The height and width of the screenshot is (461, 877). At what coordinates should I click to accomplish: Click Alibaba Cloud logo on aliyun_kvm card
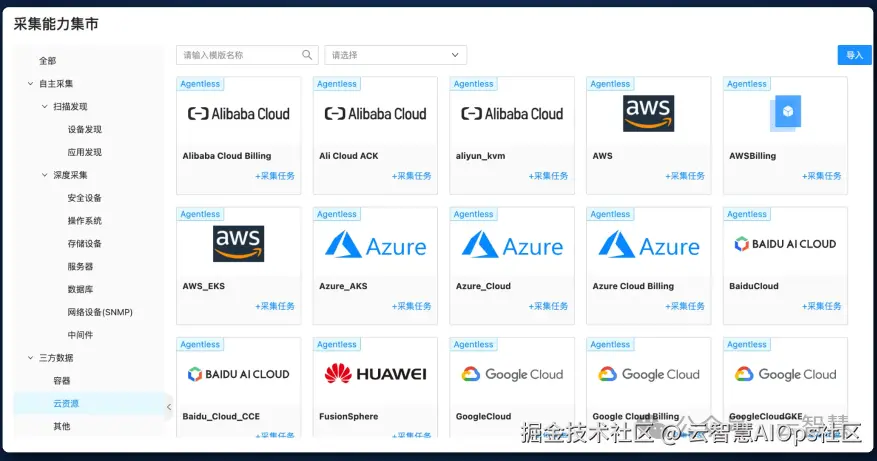coord(512,114)
